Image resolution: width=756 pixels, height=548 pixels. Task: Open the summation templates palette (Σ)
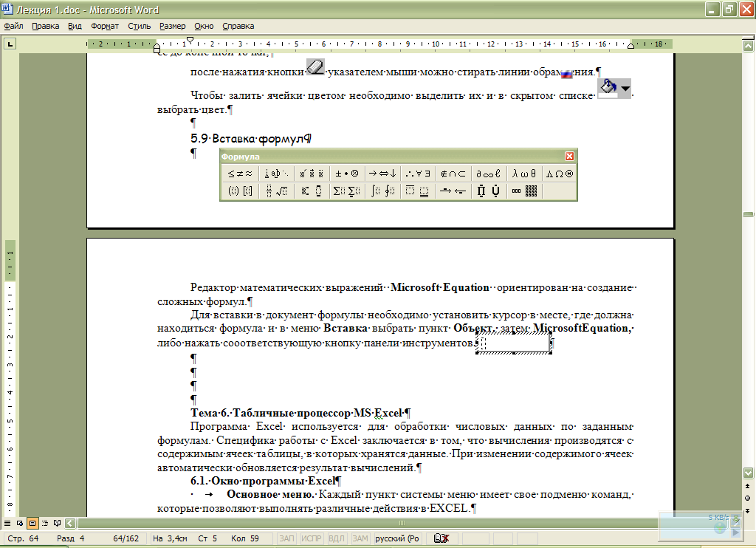(x=347, y=191)
